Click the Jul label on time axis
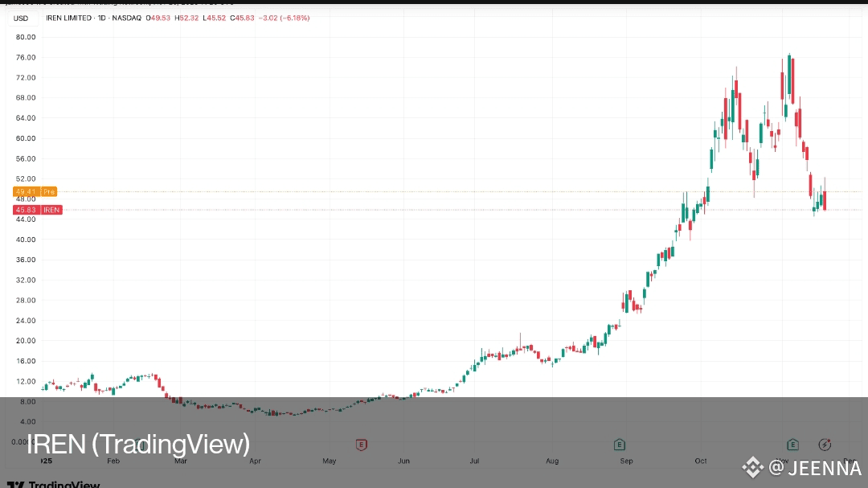Image resolution: width=868 pixels, height=488 pixels. [x=474, y=461]
